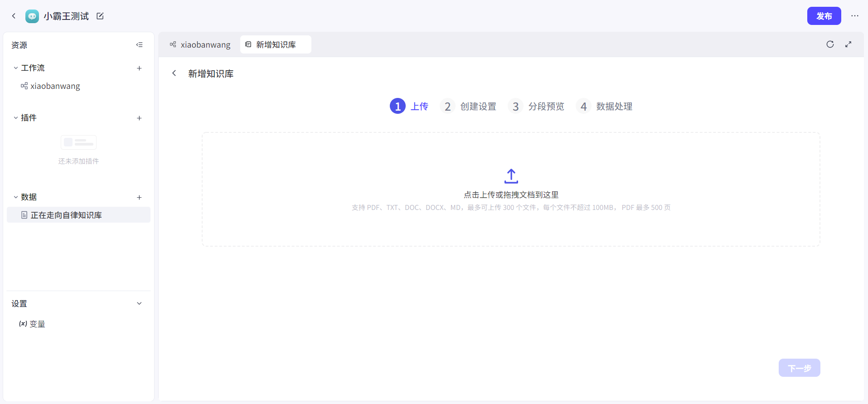The height and width of the screenshot is (404, 868).
Task: Switch to the xiaobanwang tab
Action: point(200,45)
